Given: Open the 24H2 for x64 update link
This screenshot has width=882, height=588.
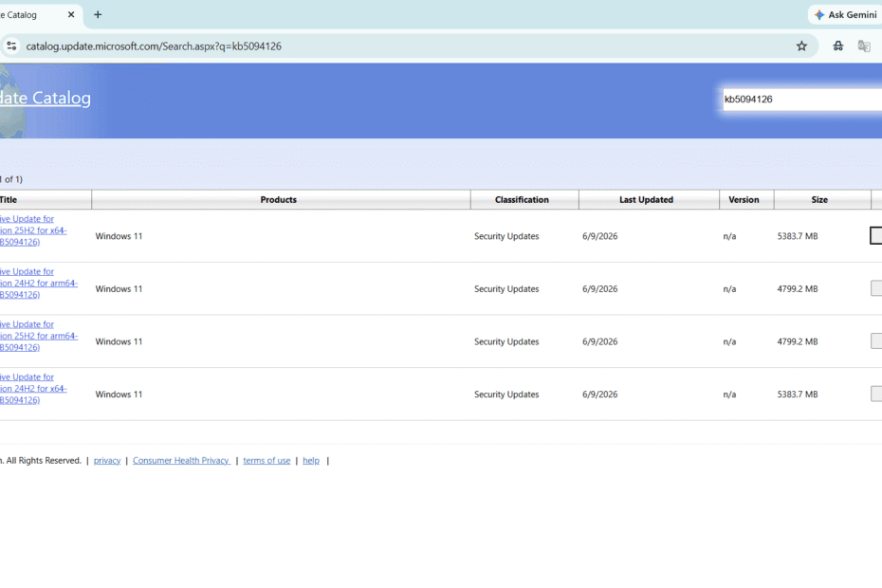Looking at the screenshot, I should pos(33,389).
